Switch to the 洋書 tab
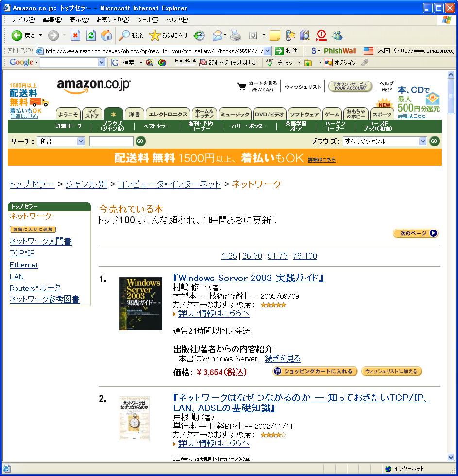The image size is (458, 476). click(135, 114)
